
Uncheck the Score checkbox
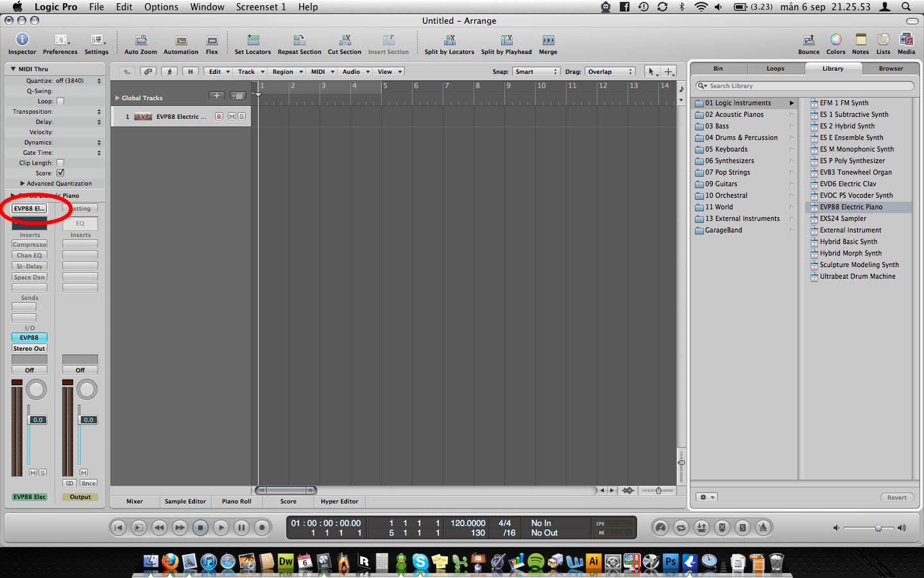(60, 173)
